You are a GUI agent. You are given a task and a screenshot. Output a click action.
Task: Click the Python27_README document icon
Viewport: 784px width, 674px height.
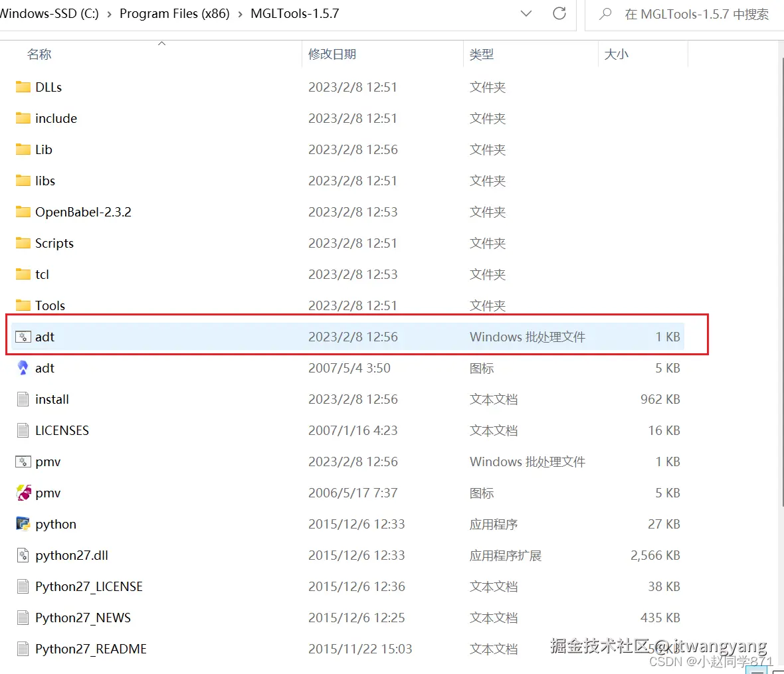[x=23, y=649]
